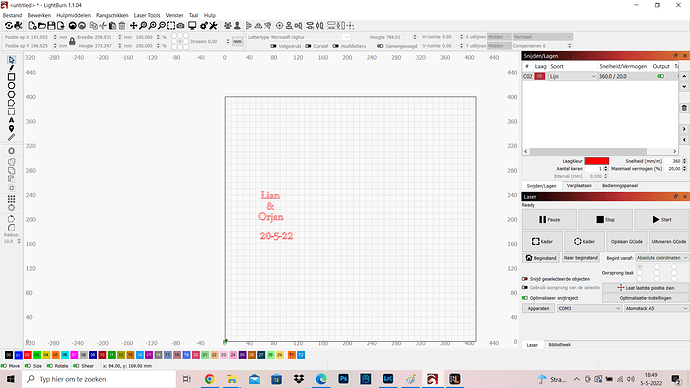This screenshot has height=388, width=690.
Task: Click the Camera capture icon
Action: tap(180, 26)
